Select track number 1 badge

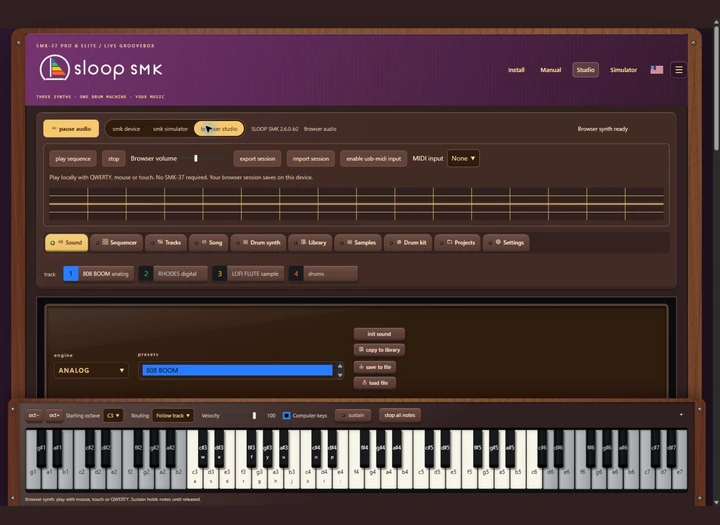tap(70, 274)
